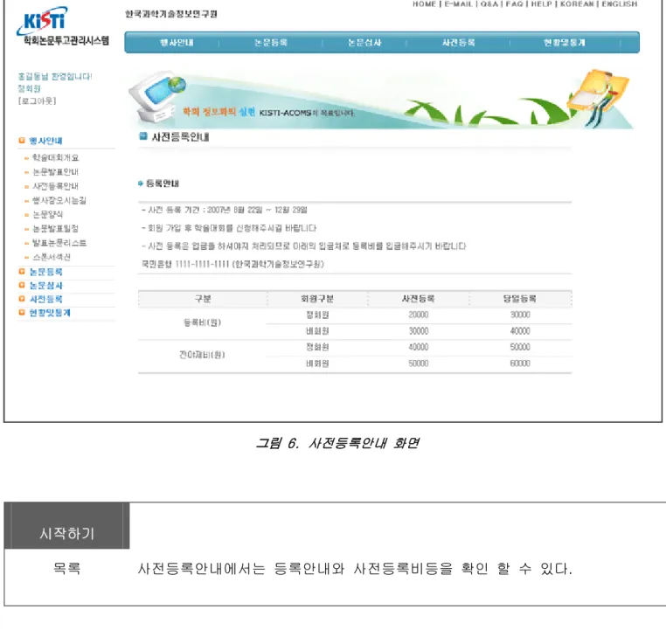Click the 등록비(원) row label
The height and width of the screenshot is (644, 666).
click(x=202, y=322)
